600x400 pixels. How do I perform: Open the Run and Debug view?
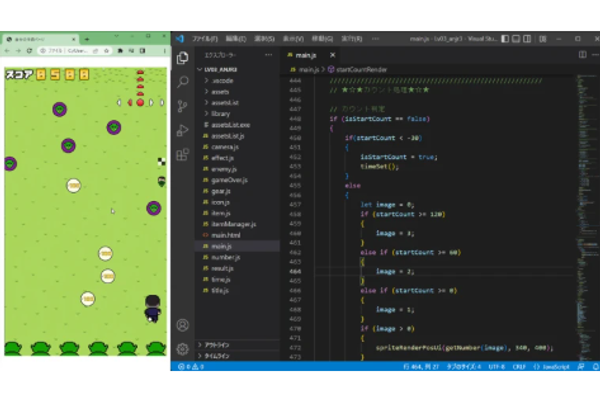pos(183,131)
